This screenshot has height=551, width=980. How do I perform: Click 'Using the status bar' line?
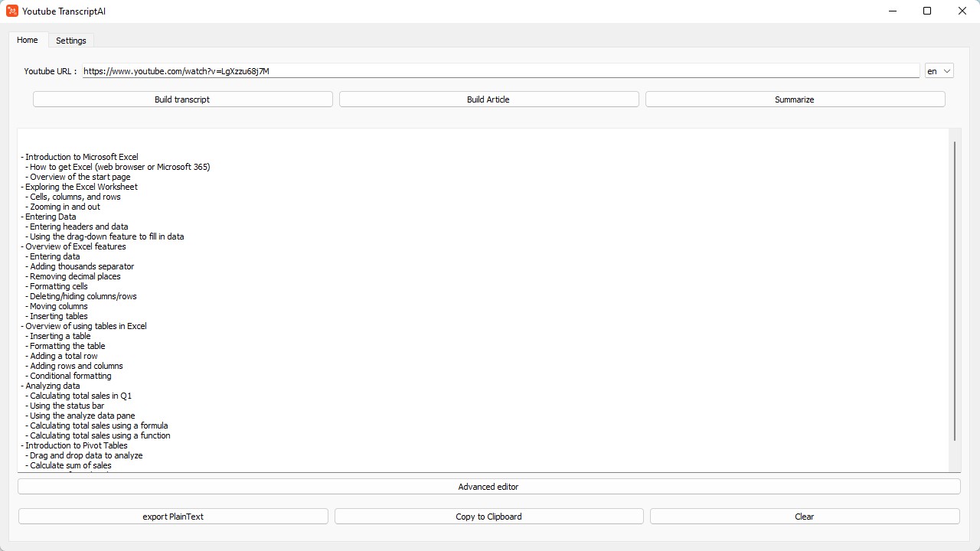click(x=67, y=406)
